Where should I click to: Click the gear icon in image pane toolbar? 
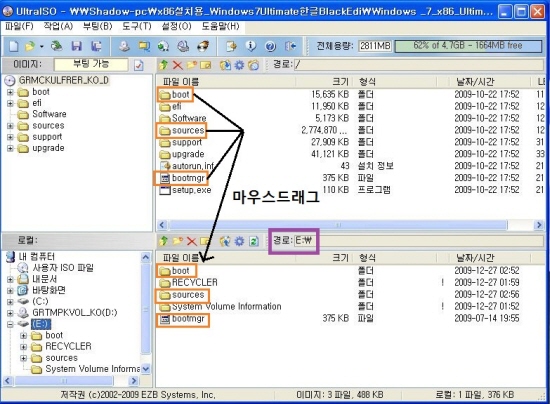pyautogui.click(x=239, y=65)
